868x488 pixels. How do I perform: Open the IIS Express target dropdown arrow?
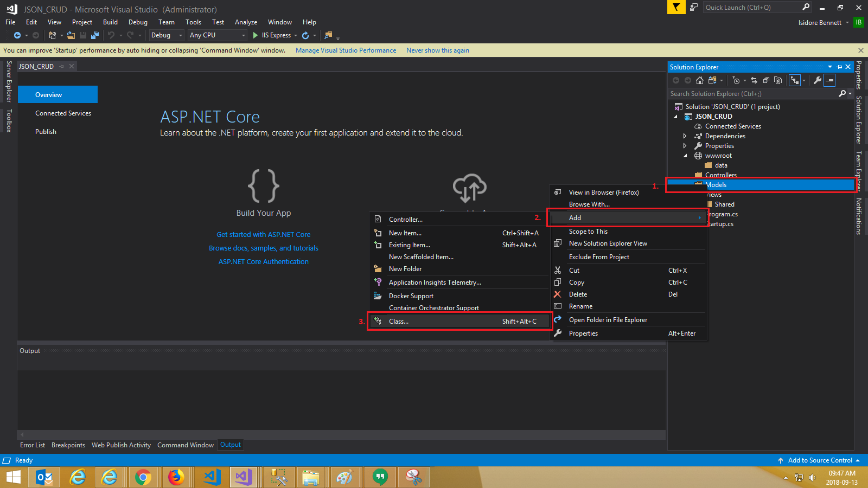(x=296, y=35)
